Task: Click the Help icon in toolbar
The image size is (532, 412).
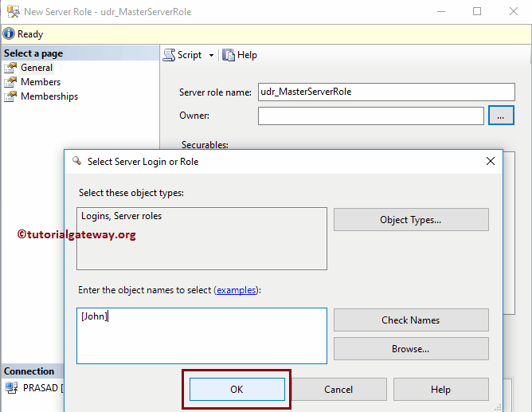Action: tap(229, 55)
